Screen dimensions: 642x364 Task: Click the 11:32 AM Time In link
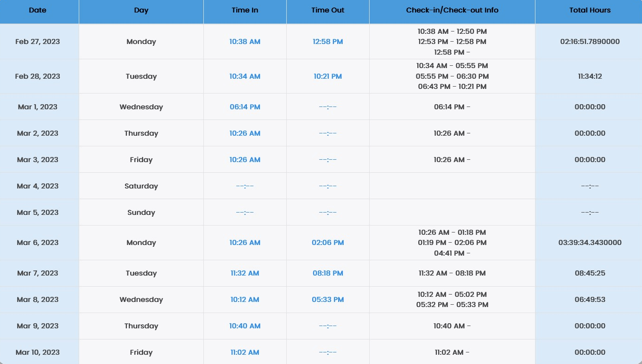point(245,273)
